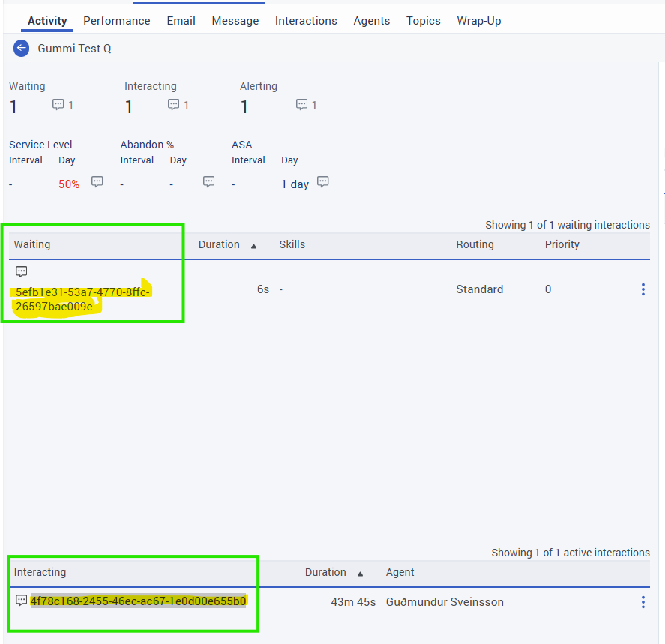Click the Interacting table column header
Viewport: 665px width, 644px height.
(x=40, y=572)
